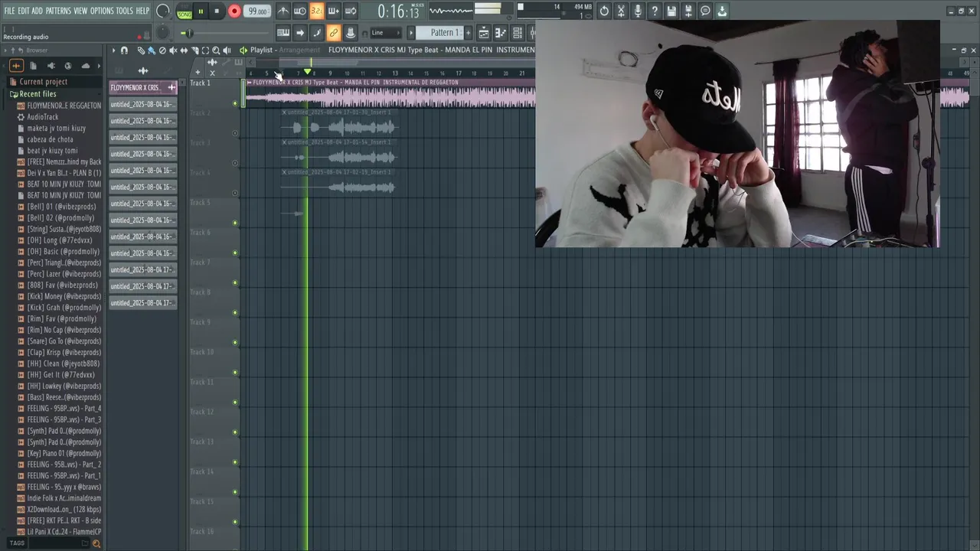This screenshot has height=551, width=980.
Task: Open the Piano roll view icon
Action: 501,33
